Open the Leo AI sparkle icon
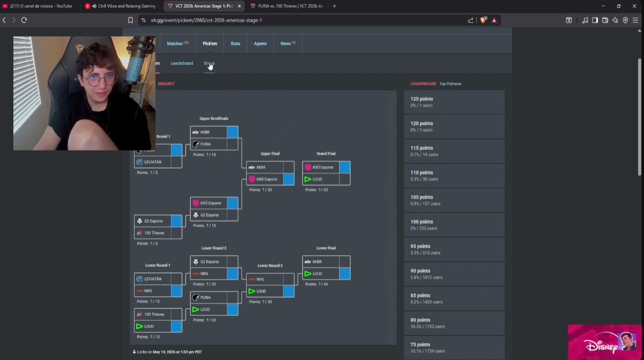 (615, 20)
